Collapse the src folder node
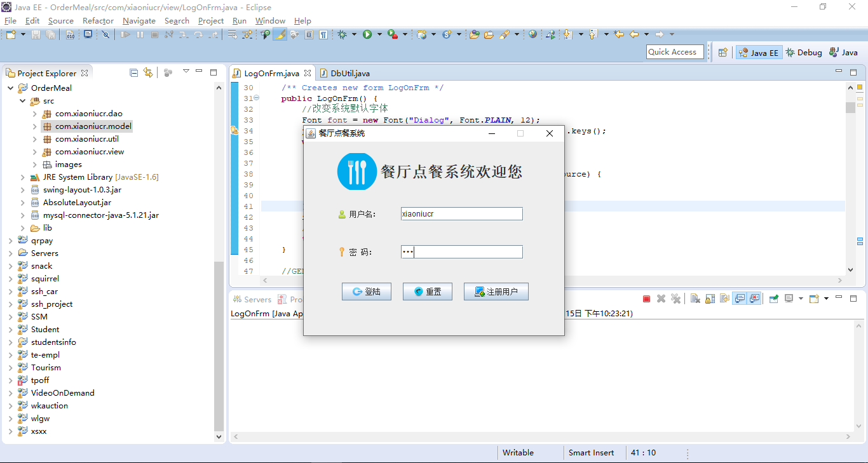Screen dimensions: 868x463 (22, 101)
